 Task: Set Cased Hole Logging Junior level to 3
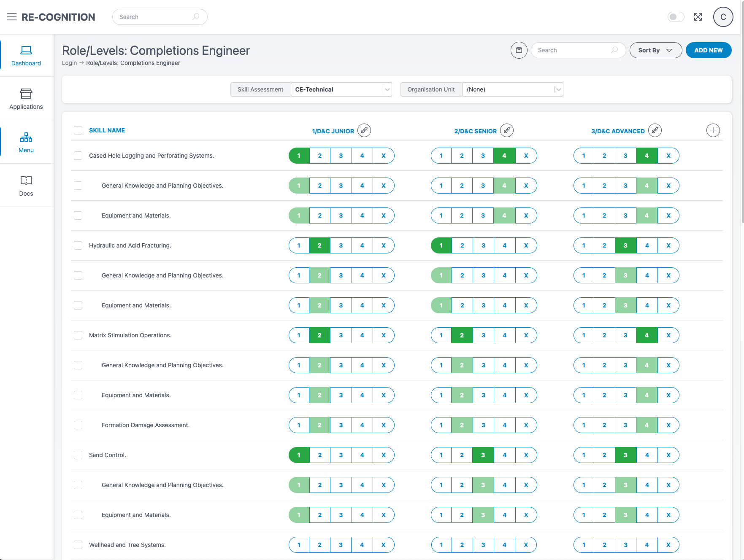point(341,156)
